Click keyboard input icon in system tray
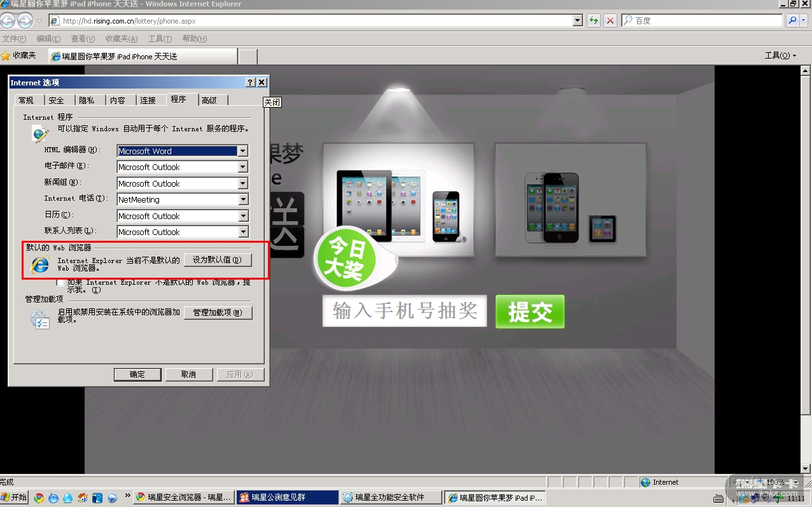812x507 pixels. pos(719,498)
